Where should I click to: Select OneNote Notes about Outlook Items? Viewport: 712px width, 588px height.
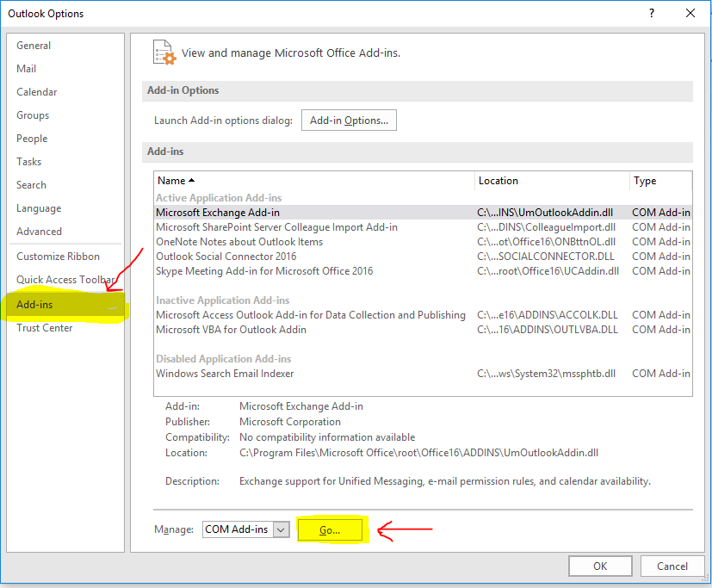click(423, 242)
